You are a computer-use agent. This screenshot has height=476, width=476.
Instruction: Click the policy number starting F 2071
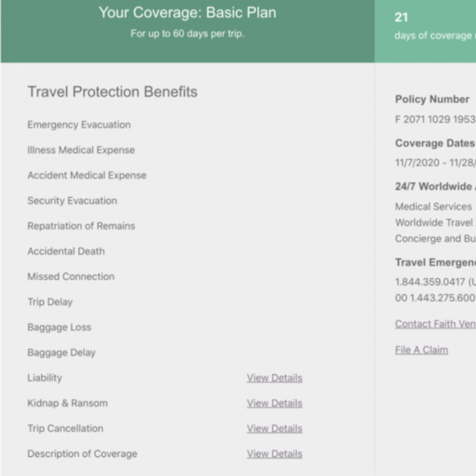[435, 119]
